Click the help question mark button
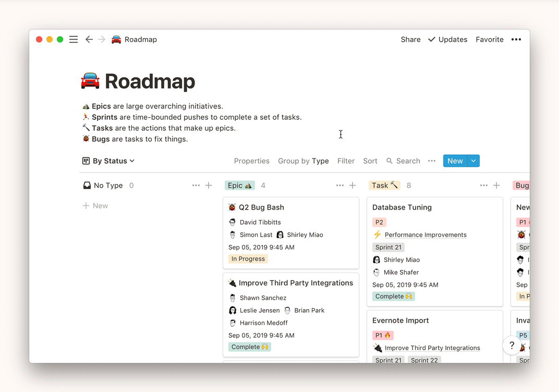This screenshot has height=392, width=559. 512,346
